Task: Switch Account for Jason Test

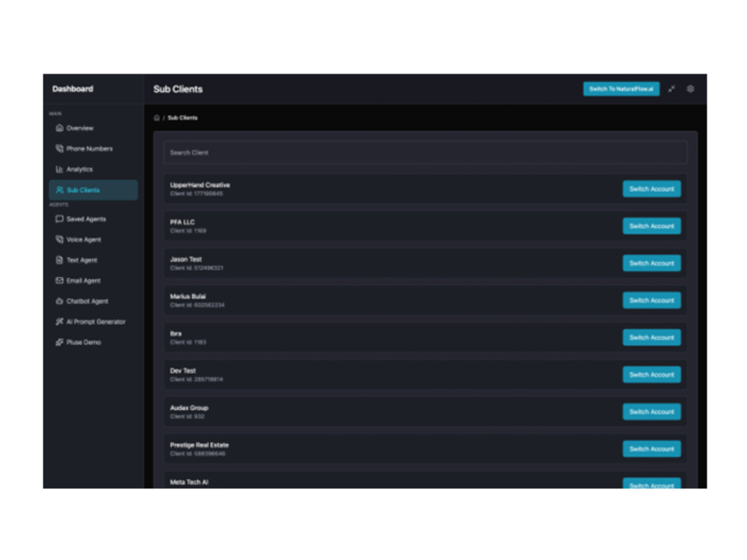Action: 651,263
